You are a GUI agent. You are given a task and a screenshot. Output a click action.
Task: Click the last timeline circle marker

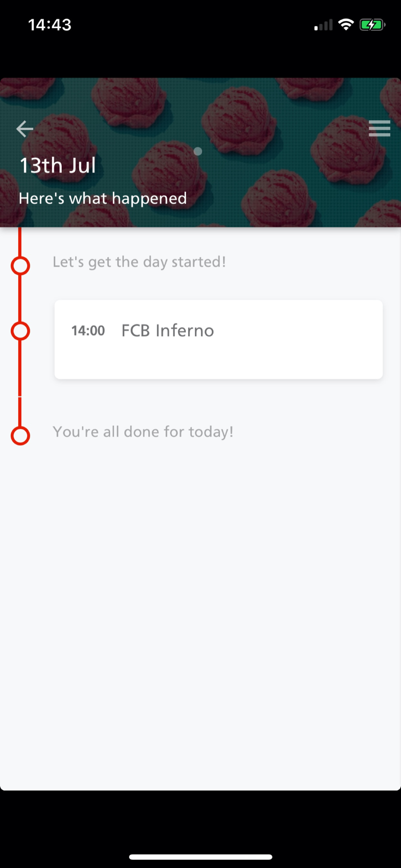tap(20, 436)
